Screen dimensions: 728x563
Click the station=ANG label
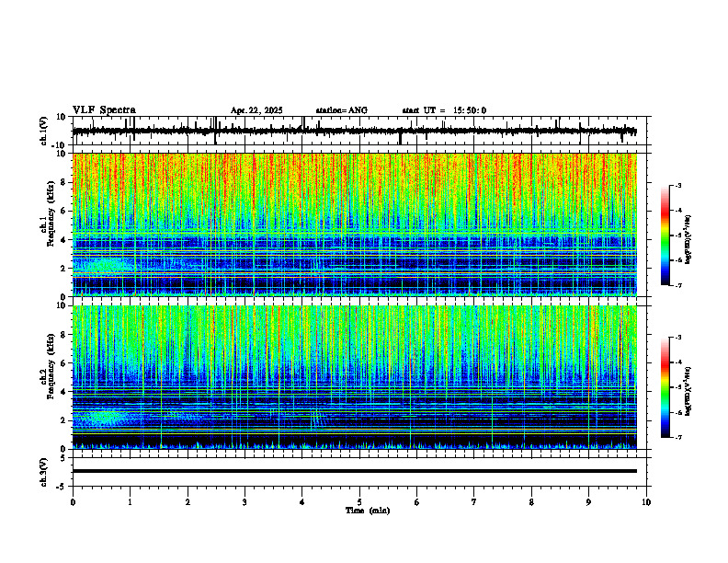[x=341, y=110]
